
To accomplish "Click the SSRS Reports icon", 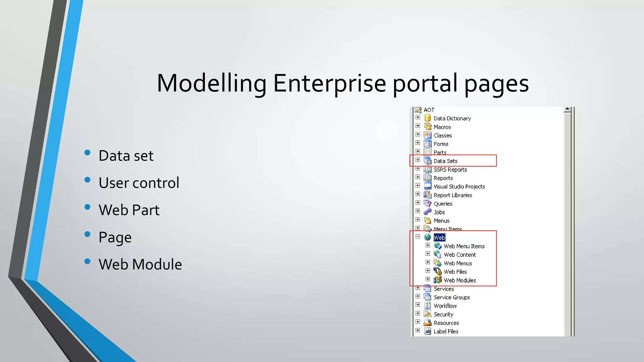I will tap(428, 169).
